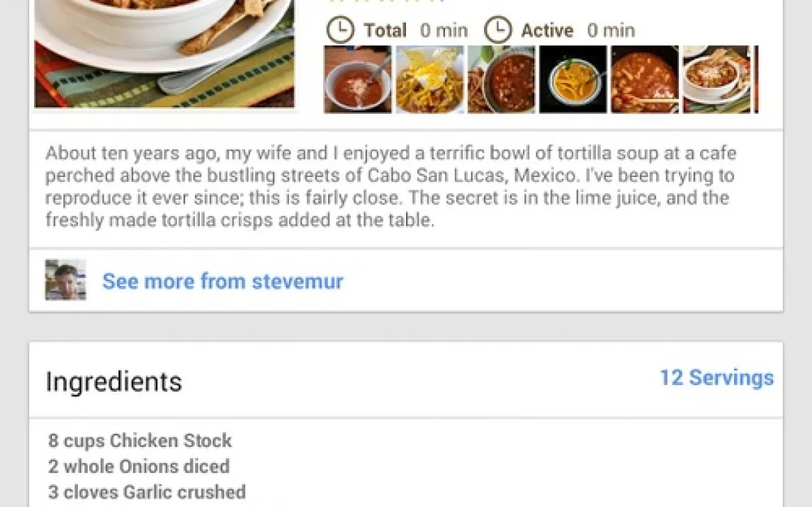Open the first soup photo thumbnail
This screenshot has width=812, height=507.
[357, 79]
